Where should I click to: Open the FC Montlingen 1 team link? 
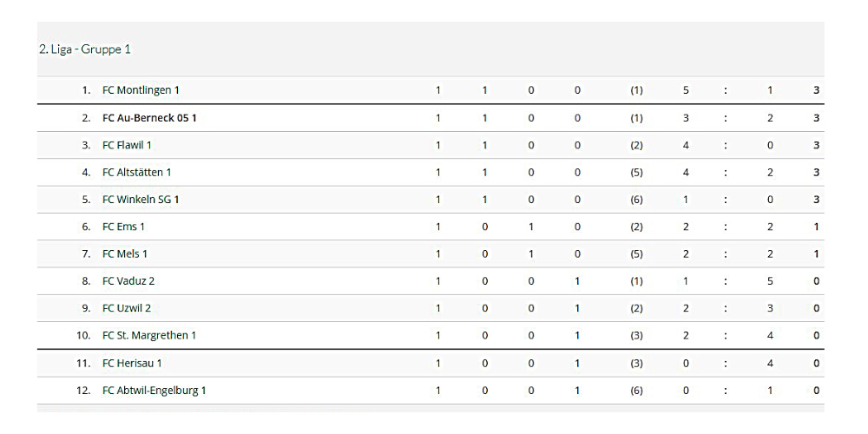141,90
